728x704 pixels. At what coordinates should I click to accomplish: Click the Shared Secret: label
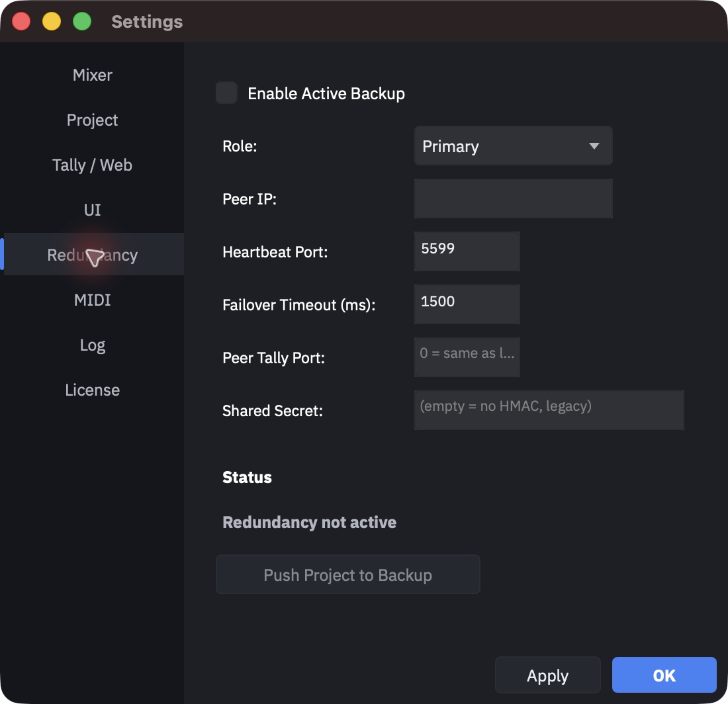[x=273, y=411]
